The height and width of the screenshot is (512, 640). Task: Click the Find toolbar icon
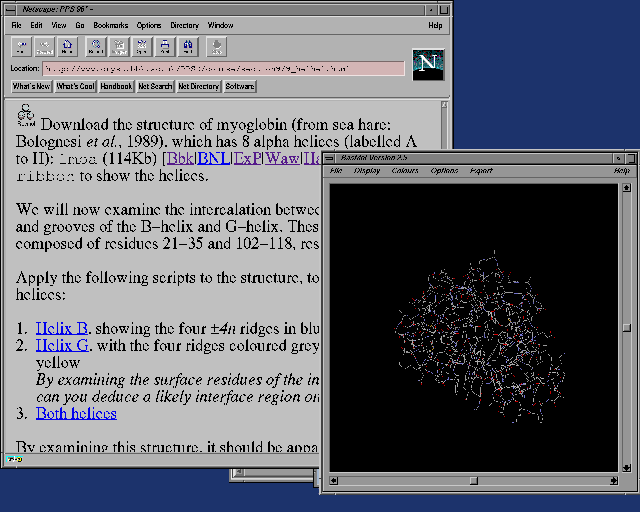[x=188, y=46]
